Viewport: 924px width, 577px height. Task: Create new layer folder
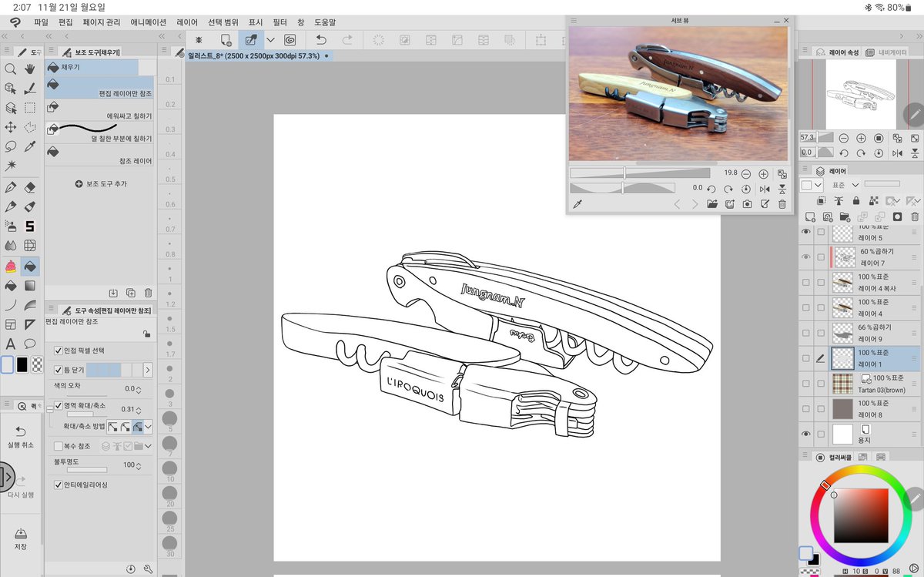point(845,217)
